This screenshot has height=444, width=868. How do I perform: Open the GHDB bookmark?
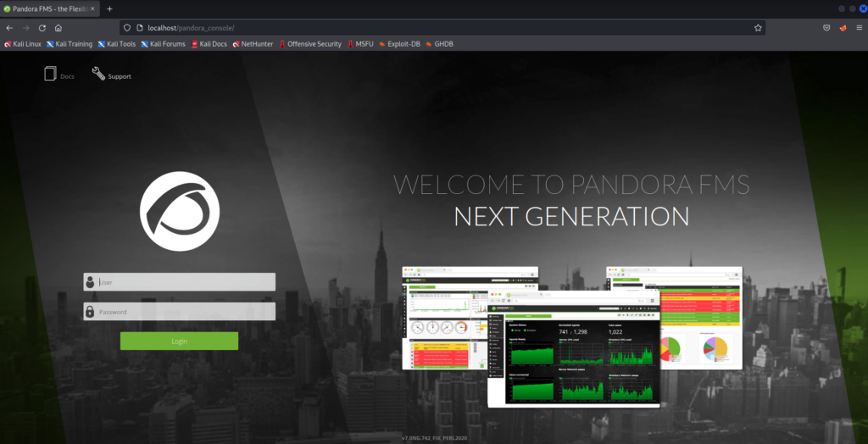pos(440,44)
